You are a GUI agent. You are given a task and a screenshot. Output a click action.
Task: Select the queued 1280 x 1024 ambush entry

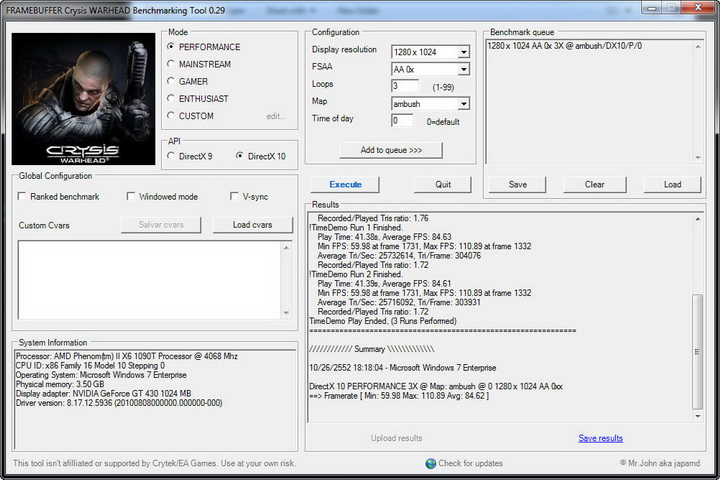coord(564,46)
